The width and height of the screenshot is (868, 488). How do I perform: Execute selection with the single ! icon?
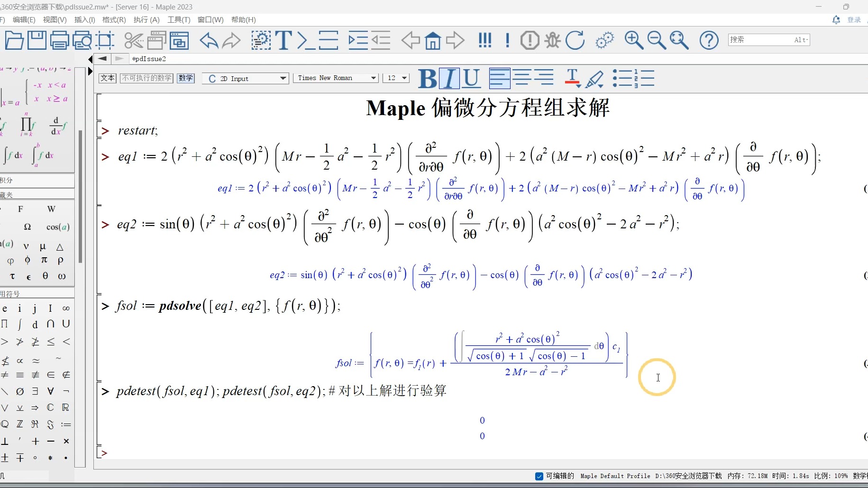pyautogui.click(x=508, y=40)
